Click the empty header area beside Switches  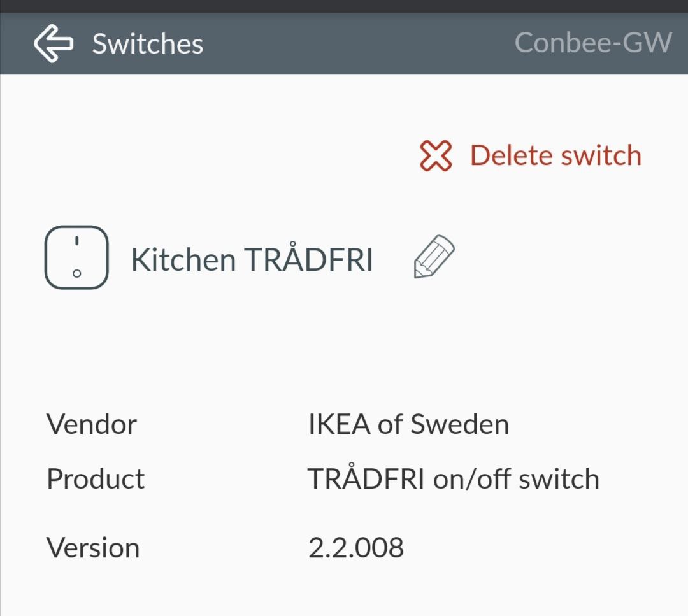click(357, 44)
